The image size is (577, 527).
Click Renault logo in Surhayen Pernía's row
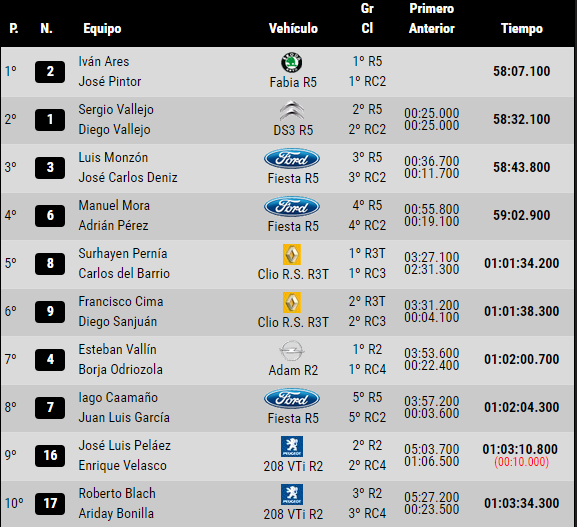pyautogui.click(x=292, y=254)
